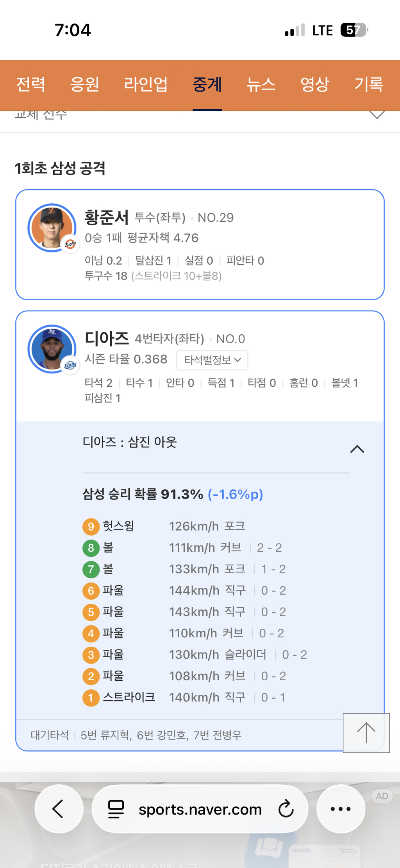Image resolution: width=400 pixels, height=868 pixels.
Task: Expand the 교체 선수 section chevron
Action: pos(377,115)
